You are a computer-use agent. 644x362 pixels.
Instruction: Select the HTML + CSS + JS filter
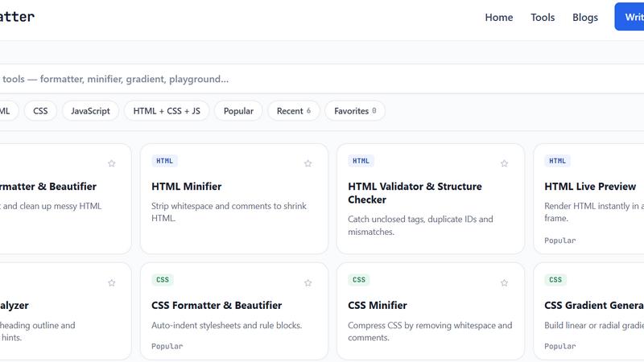167,111
